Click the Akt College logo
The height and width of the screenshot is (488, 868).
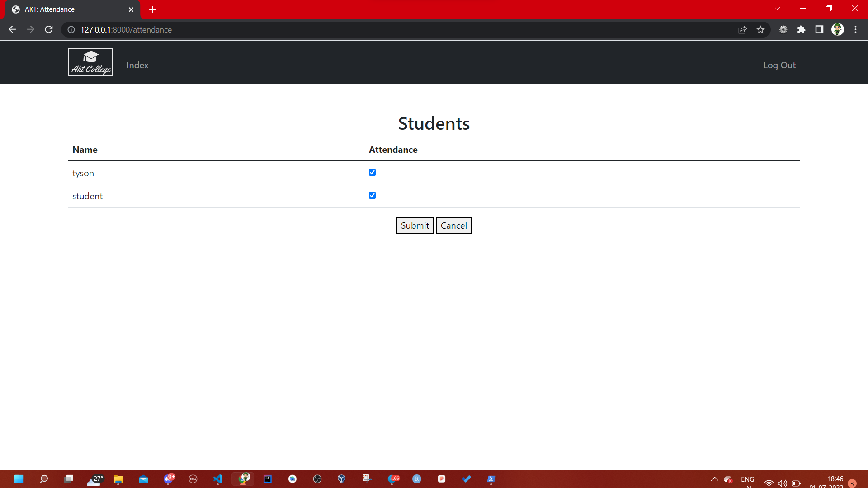pyautogui.click(x=90, y=62)
